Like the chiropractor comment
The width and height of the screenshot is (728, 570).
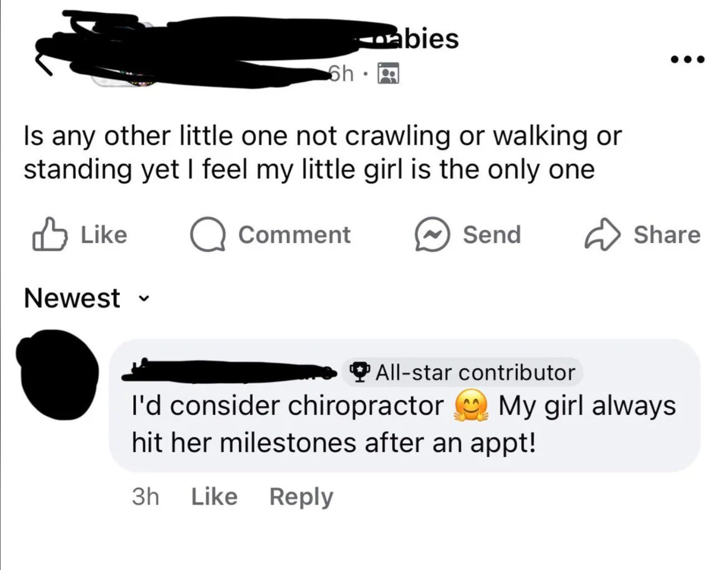214,496
